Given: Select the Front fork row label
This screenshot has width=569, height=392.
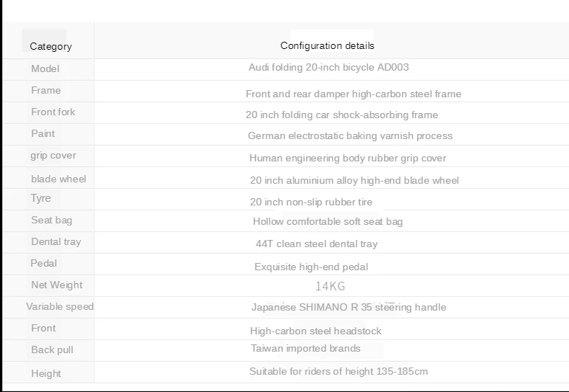Looking at the screenshot, I should (x=53, y=112).
